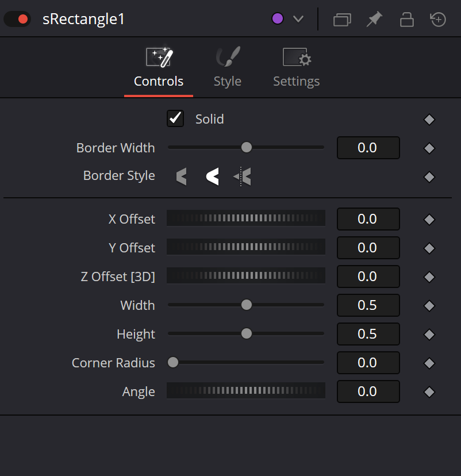Open the node color dropdown arrow

(x=298, y=19)
